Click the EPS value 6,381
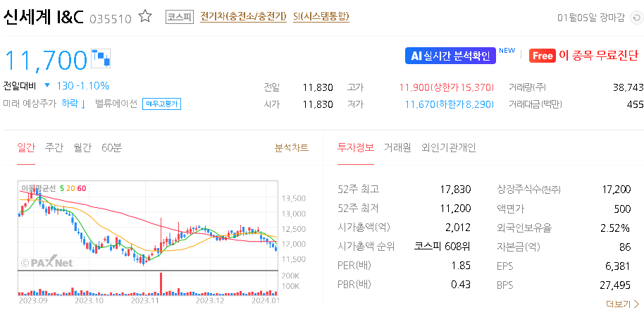The image size is (644, 322). point(618,266)
